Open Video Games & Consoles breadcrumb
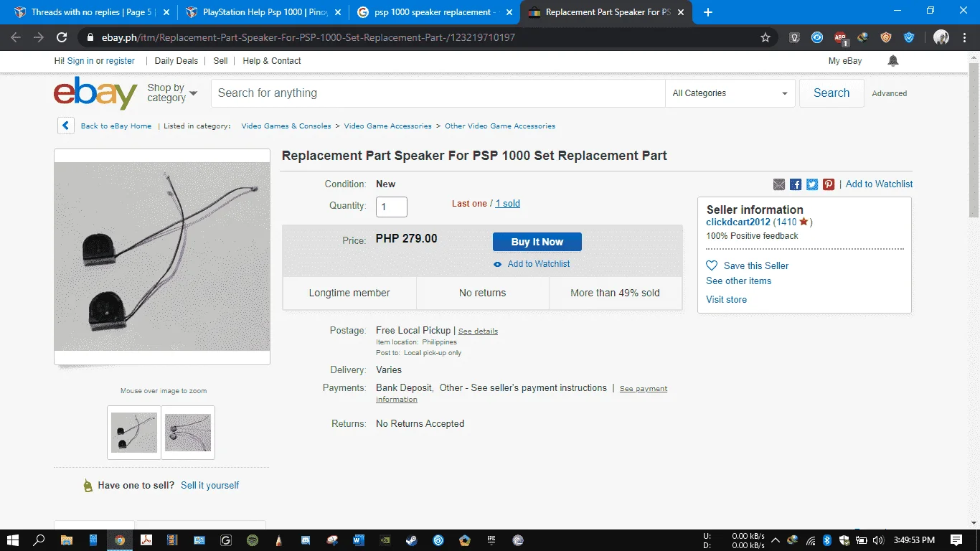This screenshot has width=980, height=551. (x=286, y=126)
